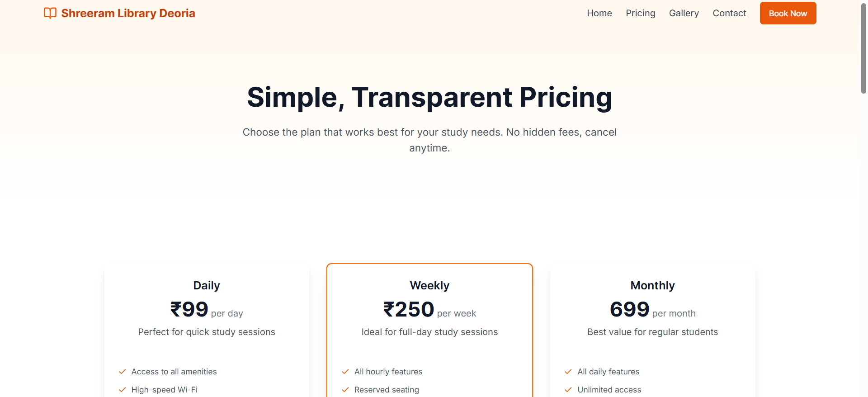This screenshot has width=868, height=397.
Task: Visit the Contact navigation link
Action: click(x=729, y=13)
